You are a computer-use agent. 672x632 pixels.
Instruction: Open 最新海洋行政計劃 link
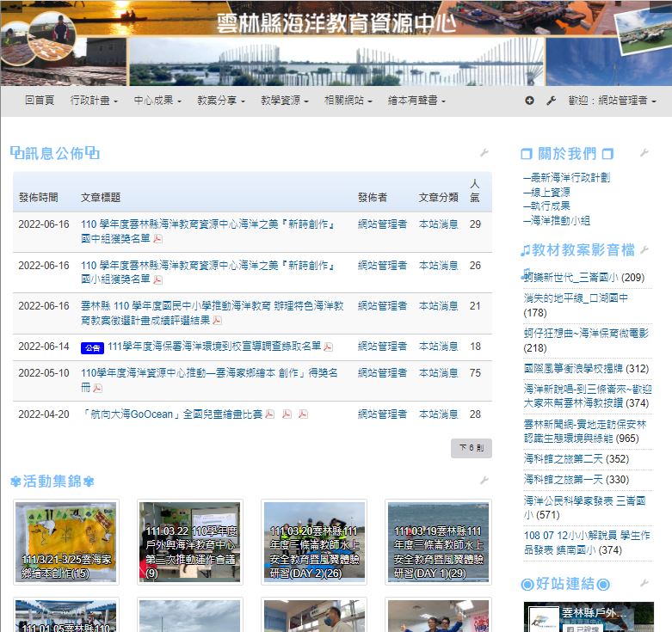tap(566, 178)
